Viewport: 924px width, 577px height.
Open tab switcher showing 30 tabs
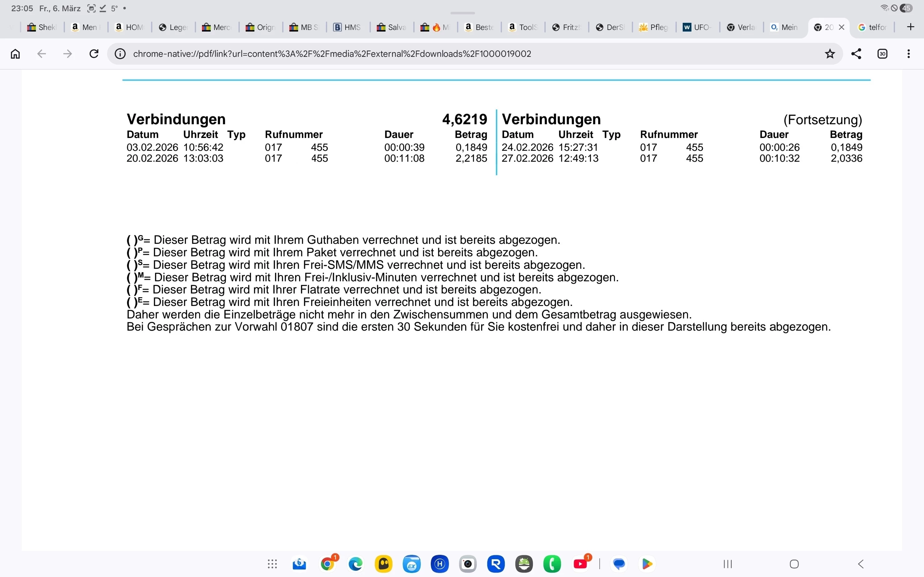point(882,54)
